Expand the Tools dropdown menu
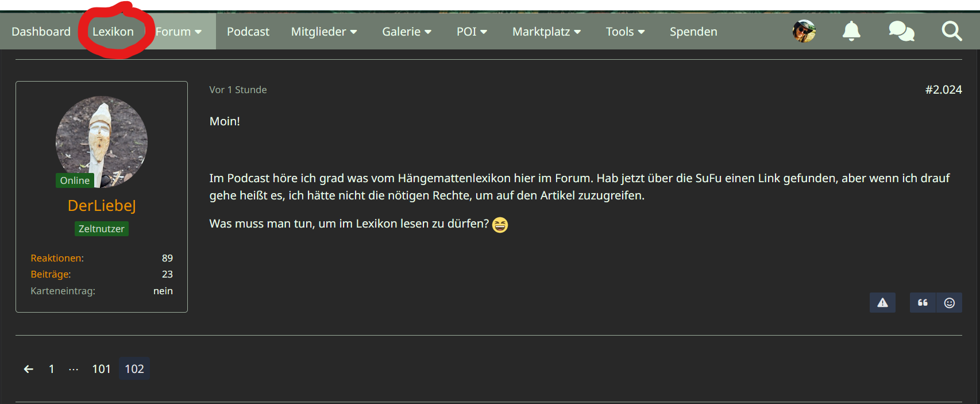Screen dimensions: 980x404 point(625,32)
